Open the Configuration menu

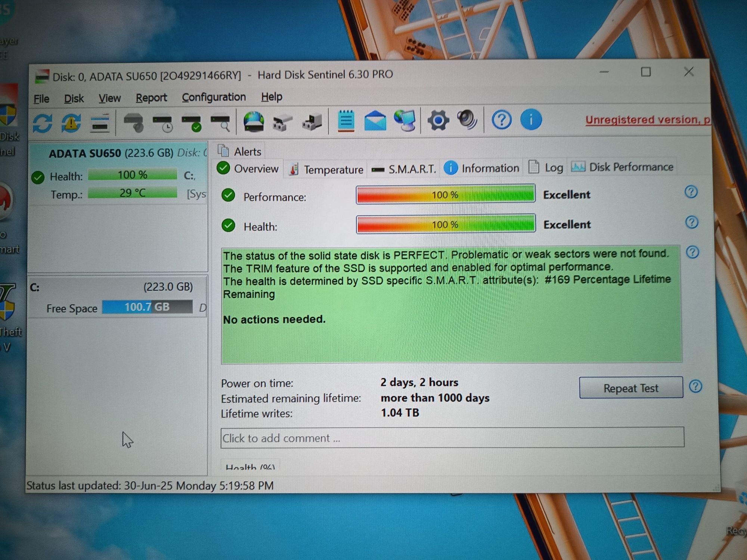pos(214,97)
